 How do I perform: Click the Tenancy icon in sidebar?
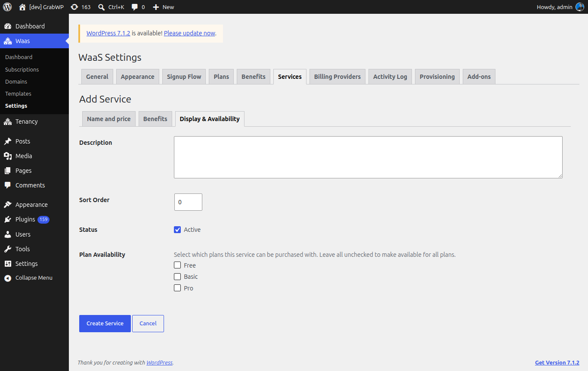point(8,122)
